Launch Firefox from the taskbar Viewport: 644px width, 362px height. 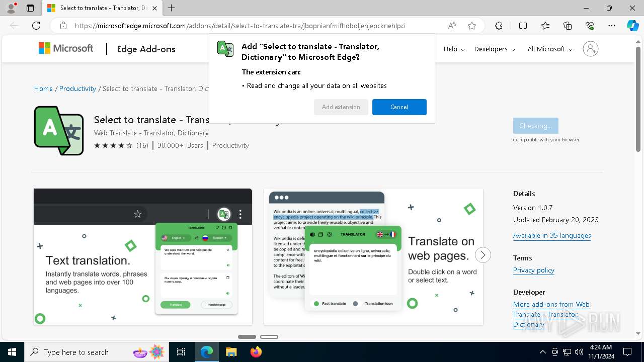256,352
